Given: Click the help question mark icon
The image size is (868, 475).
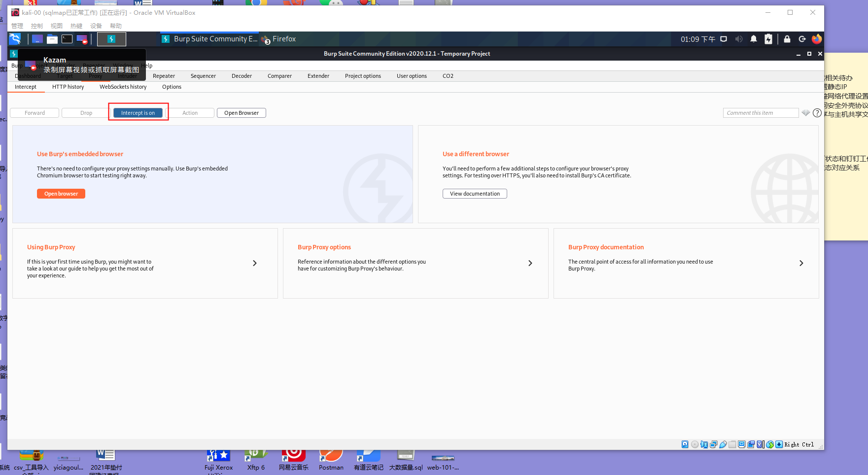Looking at the screenshot, I should pos(817,113).
